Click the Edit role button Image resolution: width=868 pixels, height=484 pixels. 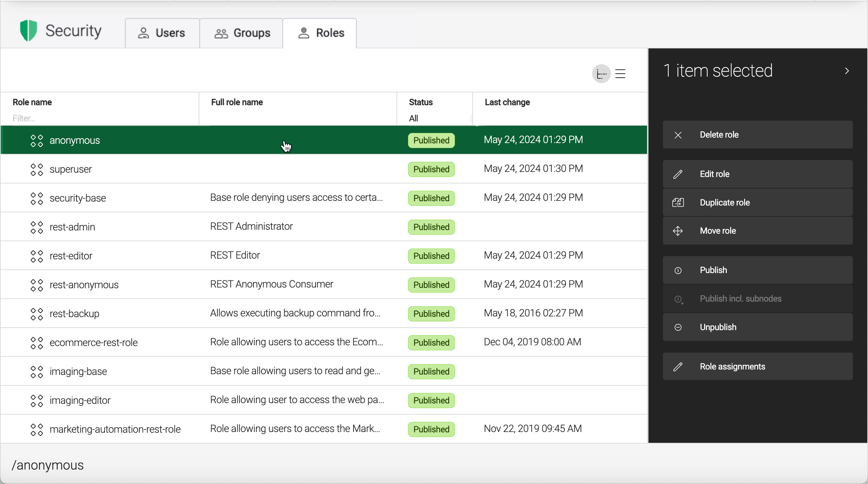[x=757, y=174]
